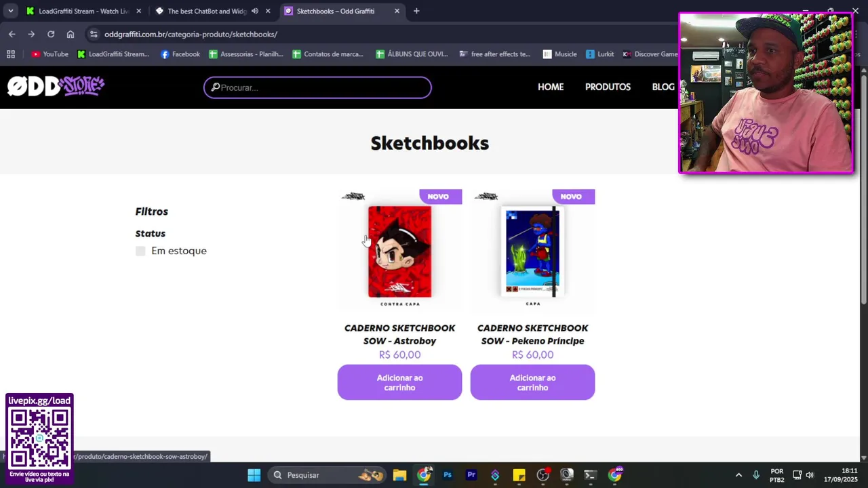Switch the POR PTB2 keyboard language
Screen dimensions: 868x488
point(777,475)
